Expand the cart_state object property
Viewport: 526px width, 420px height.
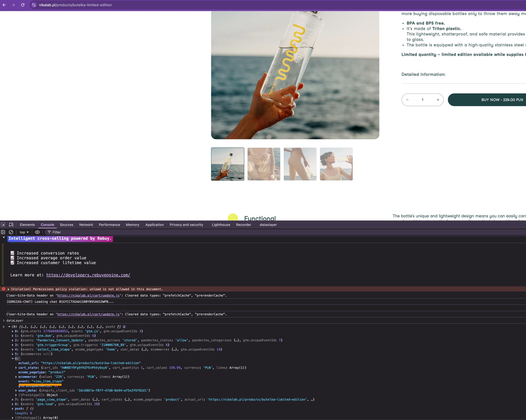[16, 368]
